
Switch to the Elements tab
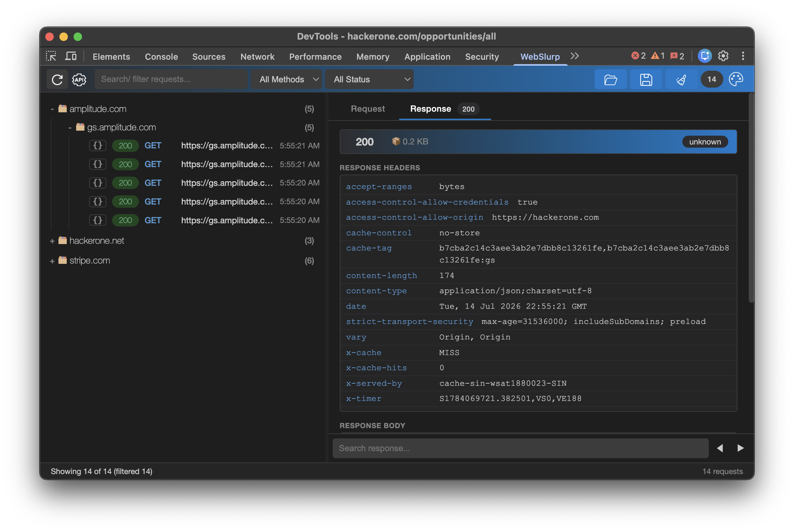(x=111, y=57)
